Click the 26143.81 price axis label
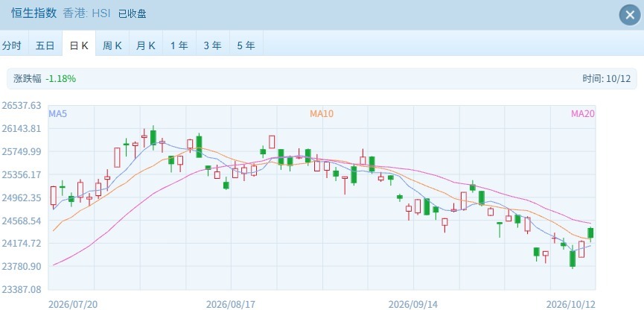Viewport: 644px width, 310px height. 22,129
